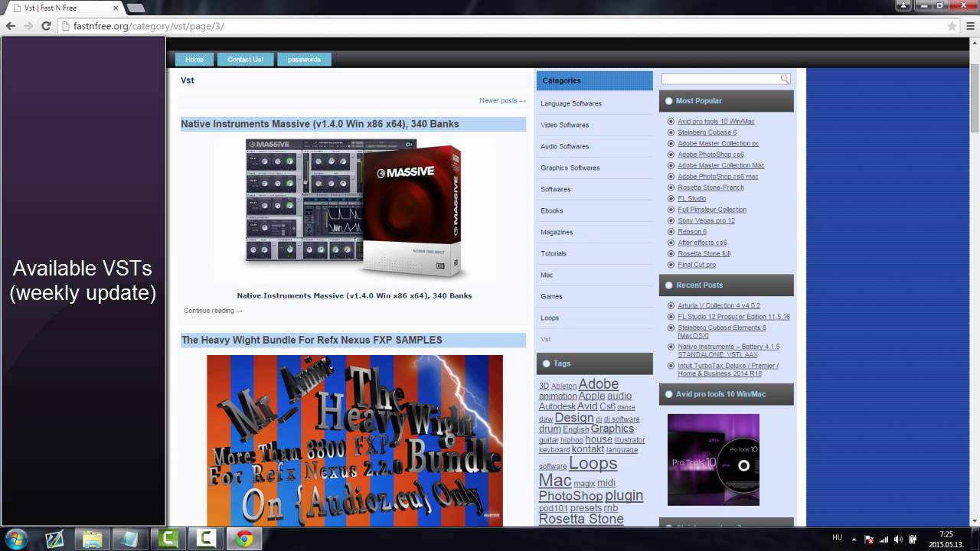This screenshot has height=551, width=980.
Task: Click the Pro Tools 10 thumbnail
Action: (x=714, y=460)
